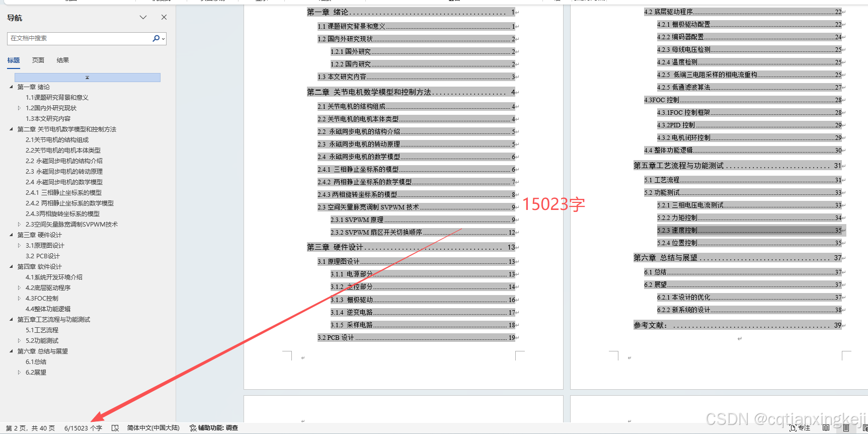Click the 简体中文(中国大陆) language indicator
Screen dimensions: 868x434
(x=153, y=428)
